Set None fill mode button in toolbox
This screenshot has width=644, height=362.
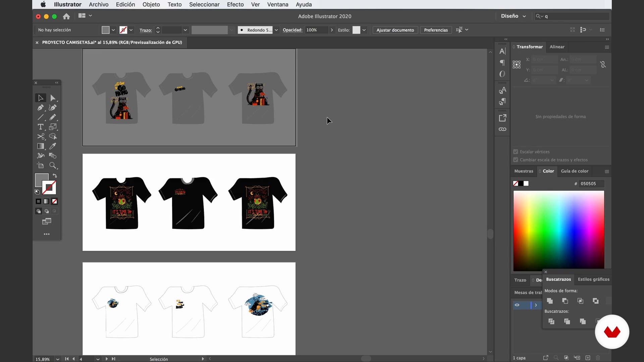pos(54,201)
